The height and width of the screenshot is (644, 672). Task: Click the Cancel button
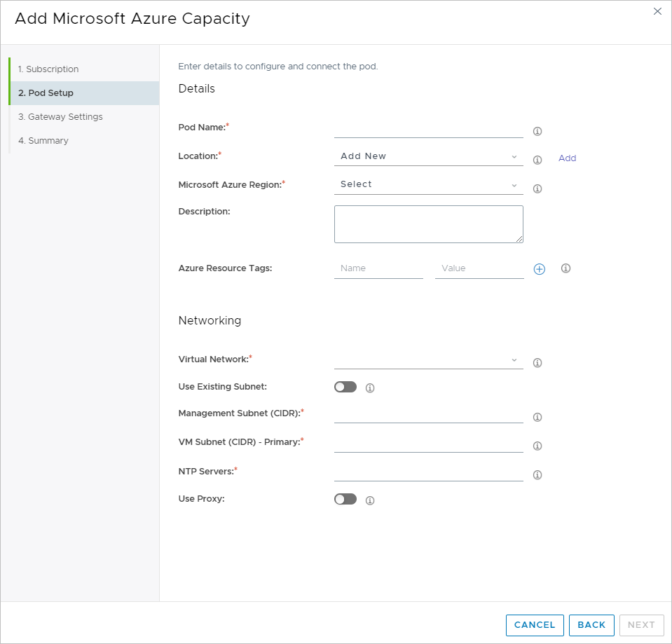coord(535,625)
